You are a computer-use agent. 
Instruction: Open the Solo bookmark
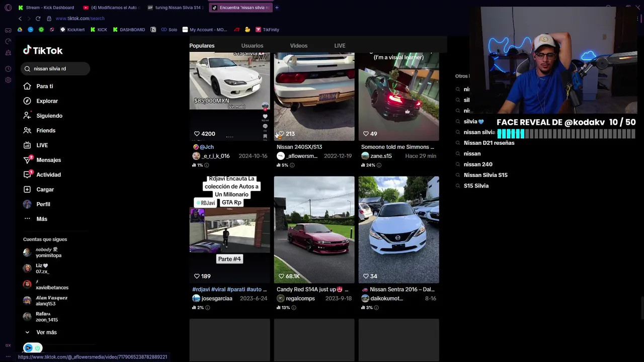pyautogui.click(x=169, y=30)
